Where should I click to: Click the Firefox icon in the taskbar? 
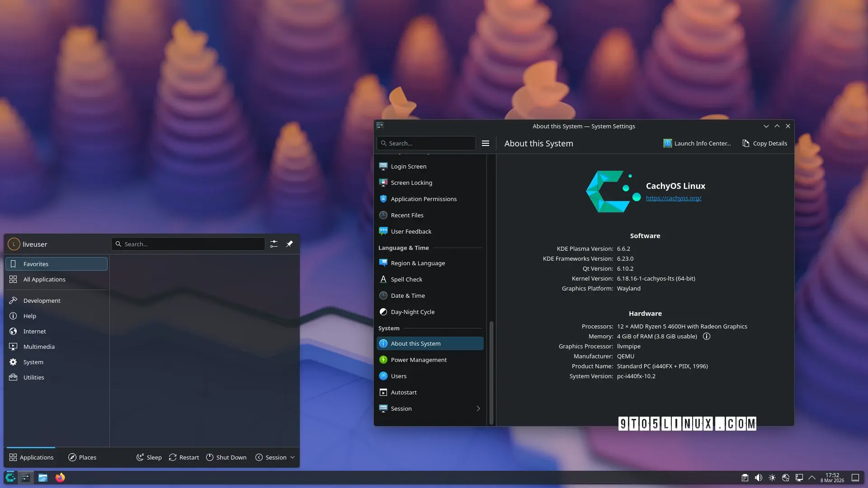pyautogui.click(x=60, y=478)
